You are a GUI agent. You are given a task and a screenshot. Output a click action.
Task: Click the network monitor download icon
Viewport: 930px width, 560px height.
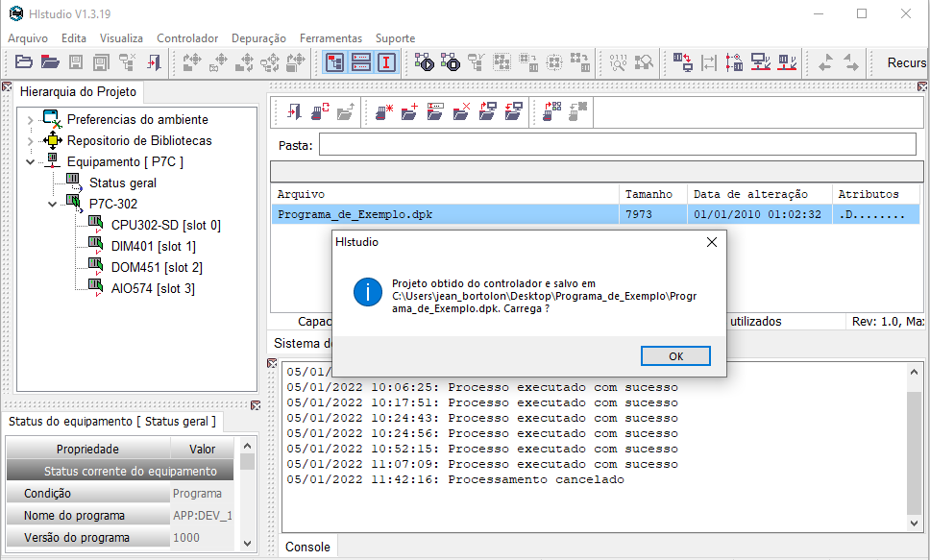click(761, 61)
